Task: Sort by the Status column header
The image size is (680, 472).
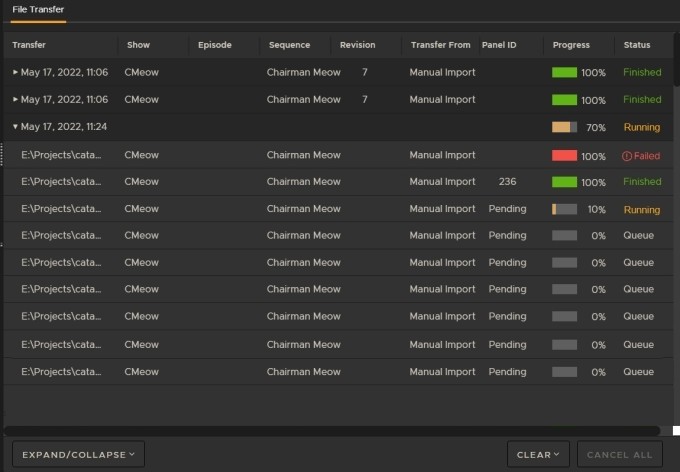Action: click(637, 45)
